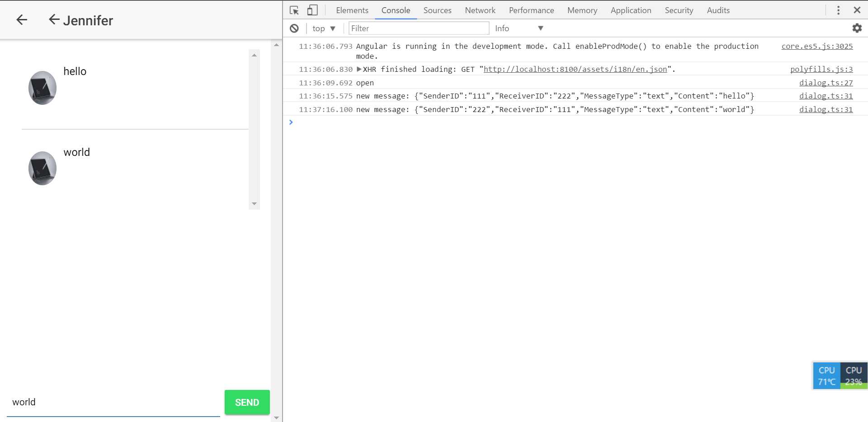This screenshot has width=868, height=422.
Task: Switch to the Network tab
Action: [480, 10]
